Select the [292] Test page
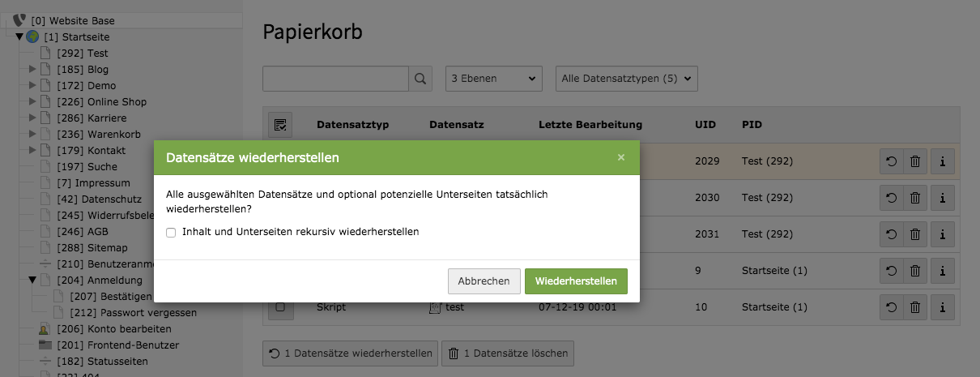This screenshot has height=377, width=980. (83, 53)
